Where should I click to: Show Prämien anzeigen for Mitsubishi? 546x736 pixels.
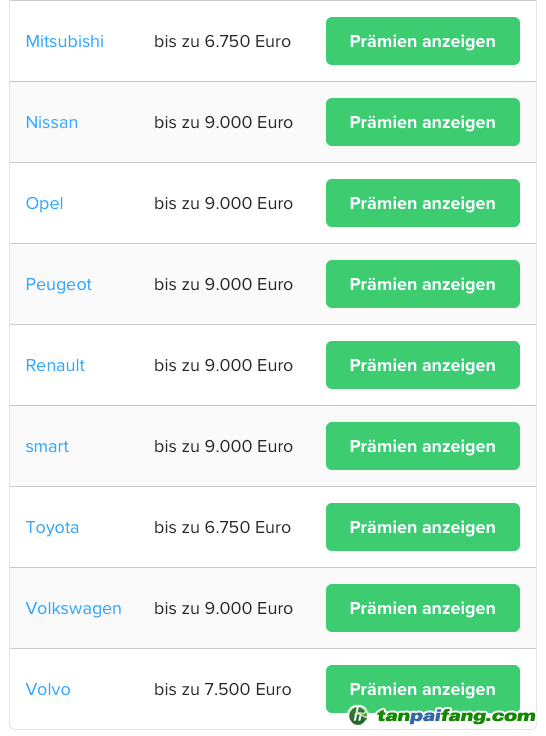tap(423, 41)
